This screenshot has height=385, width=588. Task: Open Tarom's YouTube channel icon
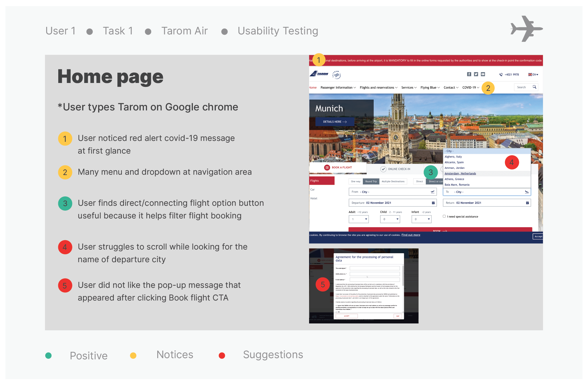tap(483, 74)
